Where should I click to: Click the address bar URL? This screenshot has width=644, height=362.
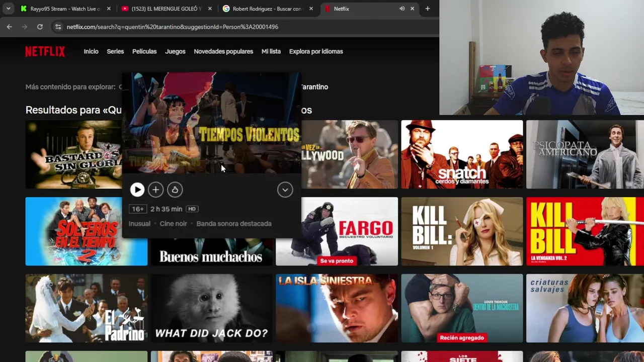tap(173, 27)
